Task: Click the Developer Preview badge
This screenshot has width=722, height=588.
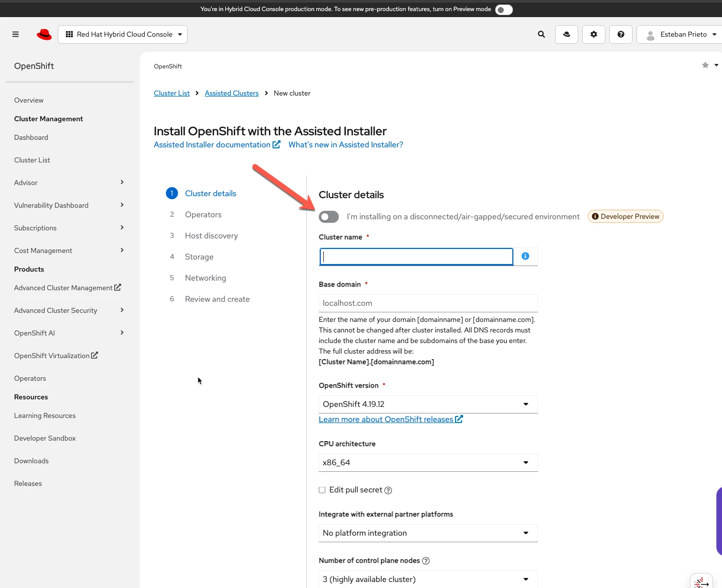Action: [x=625, y=216]
